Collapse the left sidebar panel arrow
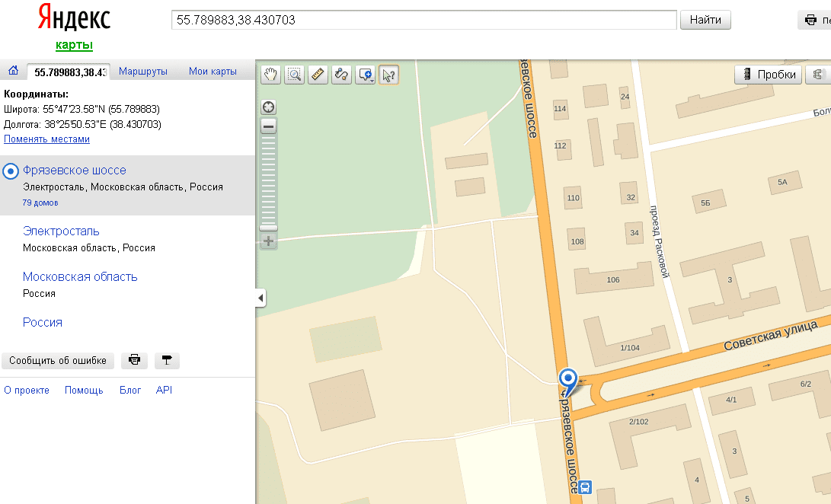The width and height of the screenshot is (831, 504). pos(260,298)
